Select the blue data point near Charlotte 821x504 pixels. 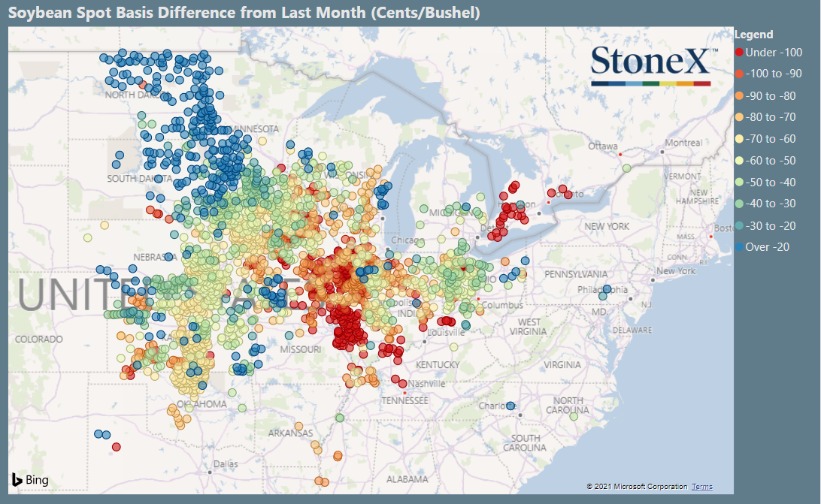511,405
